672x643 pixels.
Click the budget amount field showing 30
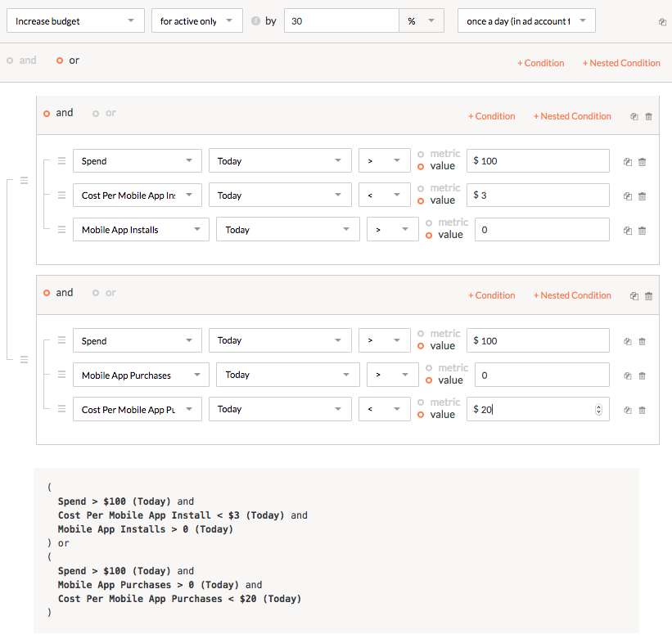(341, 20)
